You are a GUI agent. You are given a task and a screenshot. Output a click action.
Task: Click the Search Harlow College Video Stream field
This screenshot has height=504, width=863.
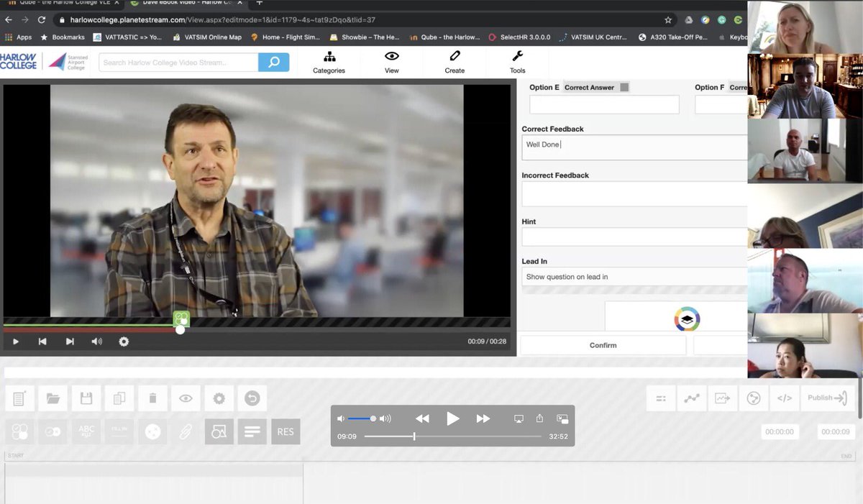pyautogui.click(x=178, y=63)
